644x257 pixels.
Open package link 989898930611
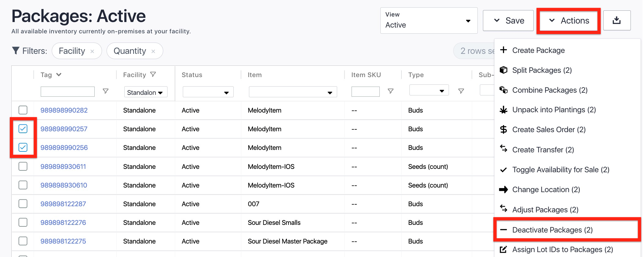(x=63, y=166)
